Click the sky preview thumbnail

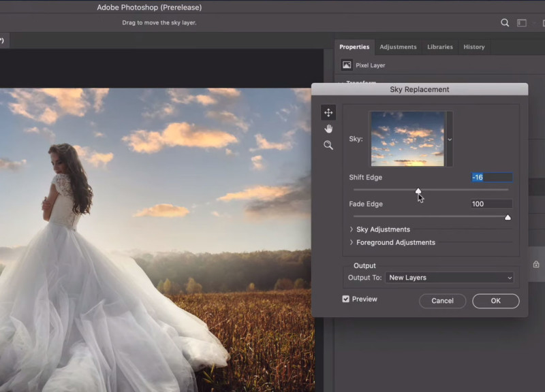click(x=407, y=139)
